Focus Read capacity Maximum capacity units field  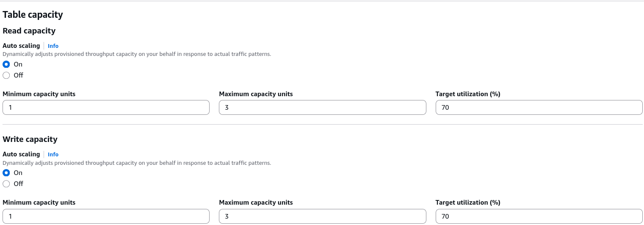pyautogui.click(x=323, y=108)
